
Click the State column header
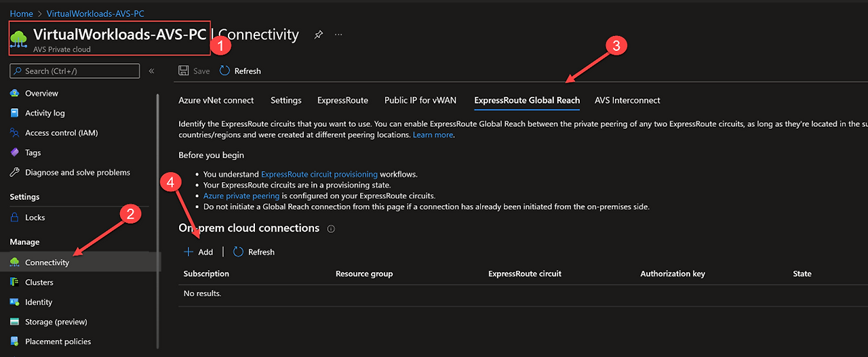[x=802, y=274]
